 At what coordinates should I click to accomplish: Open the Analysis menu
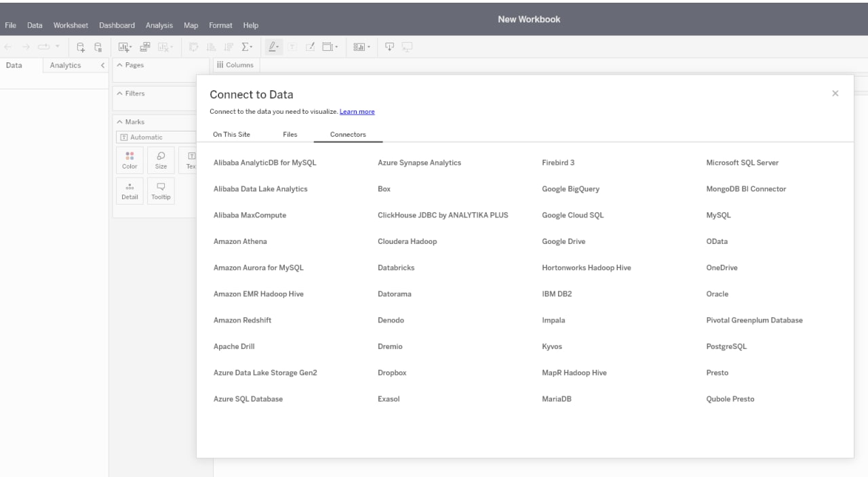pyautogui.click(x=159, y=25)
